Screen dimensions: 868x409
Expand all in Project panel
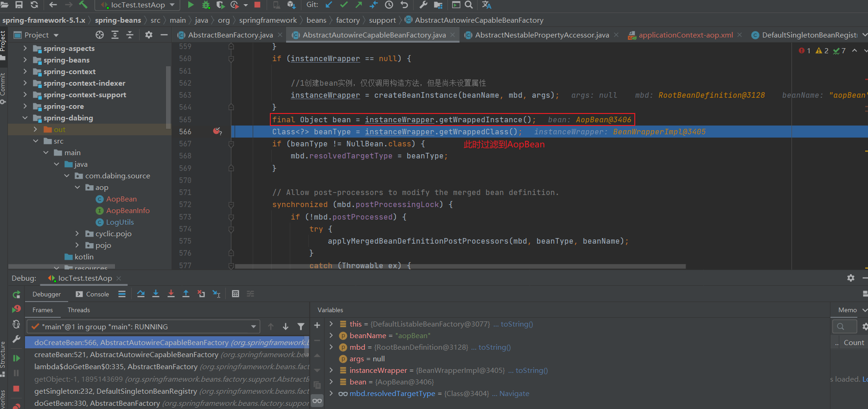115,35
